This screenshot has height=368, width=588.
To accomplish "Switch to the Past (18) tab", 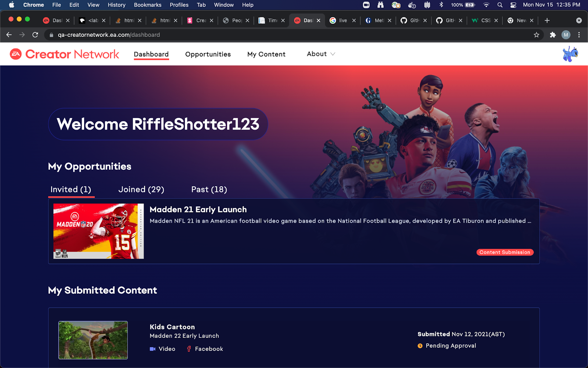I will point(209,190).
